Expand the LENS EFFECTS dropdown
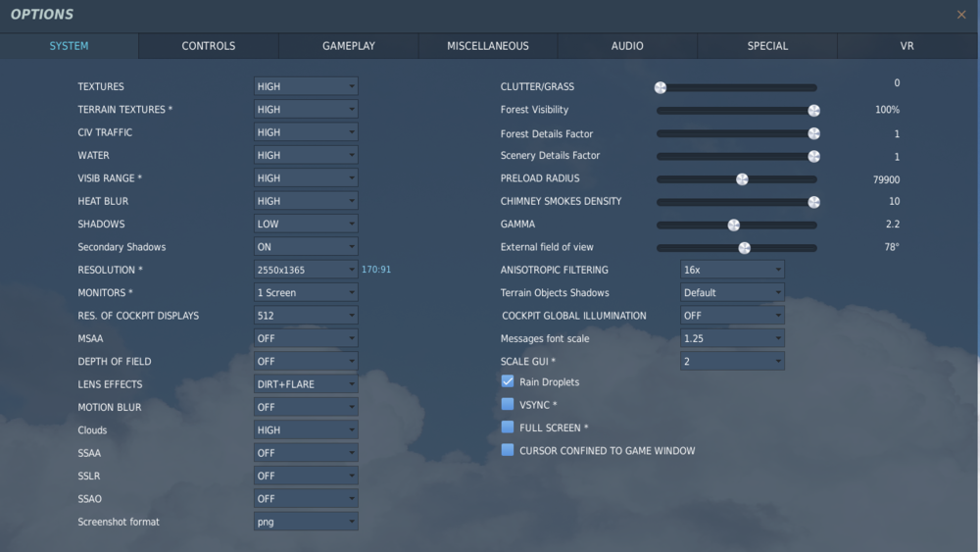Image resolution: width=980 pixels, height=552 pixels. [x=306, y=383]
